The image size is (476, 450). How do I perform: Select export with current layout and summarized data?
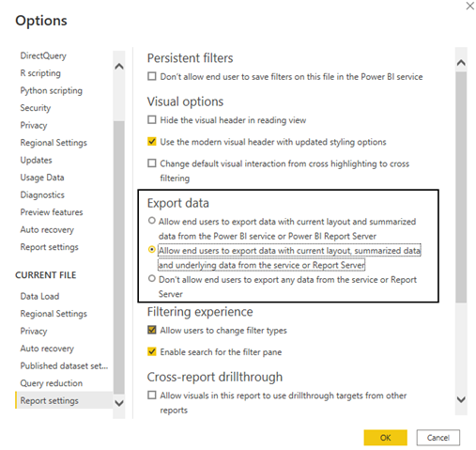152,221
